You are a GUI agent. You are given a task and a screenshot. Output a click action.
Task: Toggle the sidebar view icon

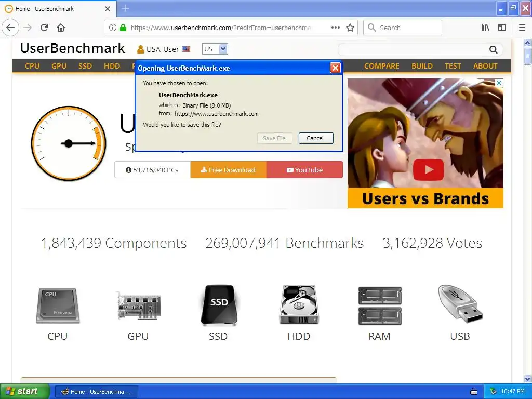coord(502,28)
